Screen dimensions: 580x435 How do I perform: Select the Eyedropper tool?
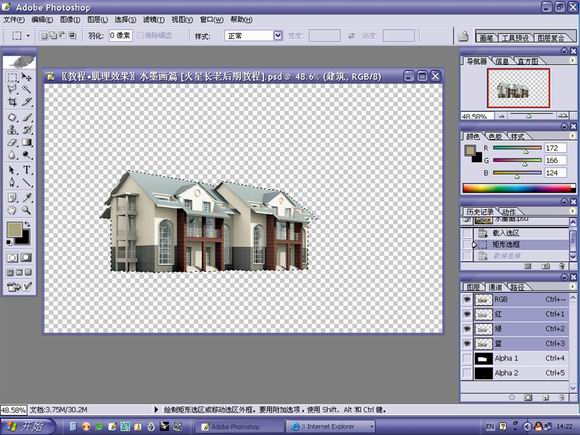pyautogui.click(x=27, y=198)
